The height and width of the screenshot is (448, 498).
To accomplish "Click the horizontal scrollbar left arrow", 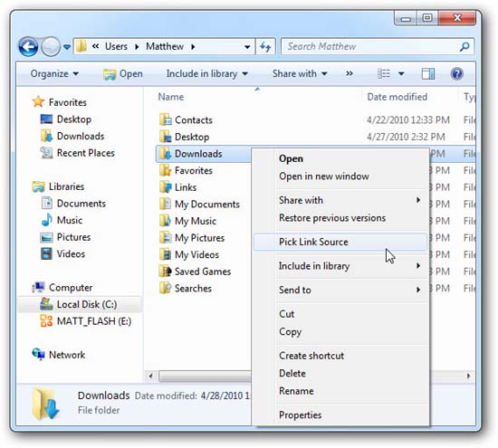I will pos(151,377).
